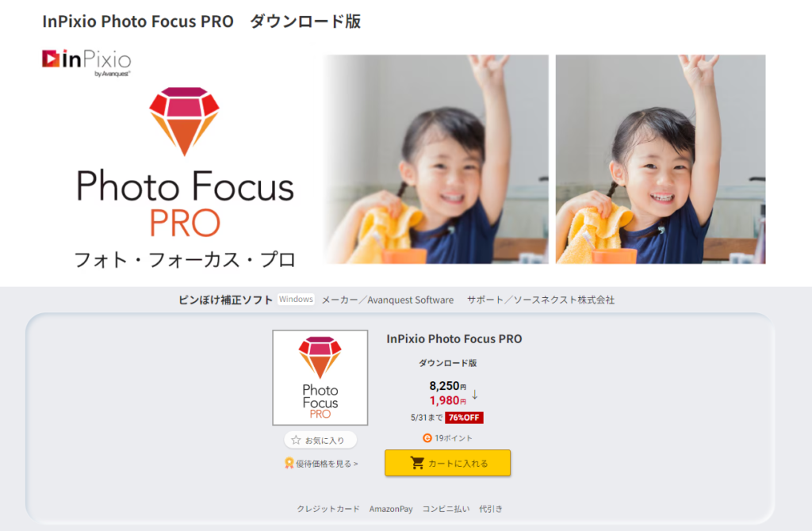812x531 pixels.
Task: Click the Windows platform tag
Action: (x=296, y=299)
